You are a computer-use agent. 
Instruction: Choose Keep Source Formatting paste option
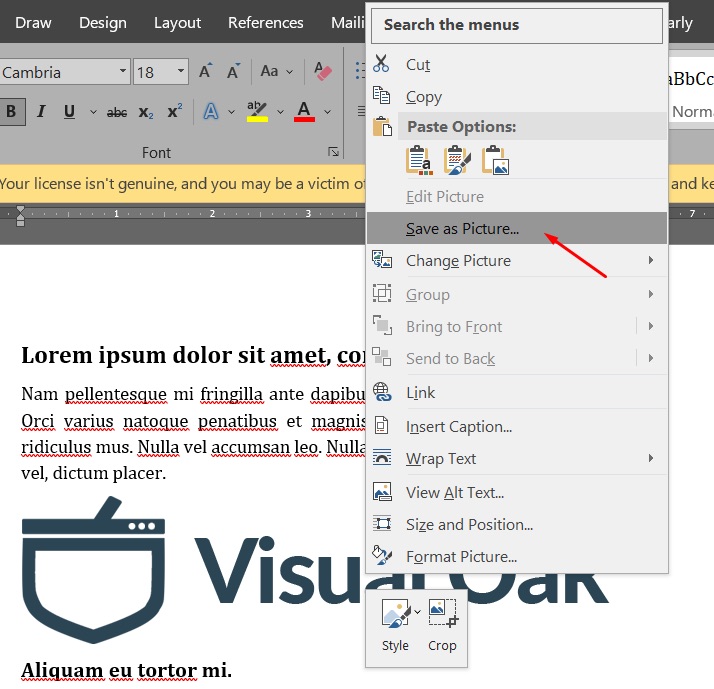point(418,160)
